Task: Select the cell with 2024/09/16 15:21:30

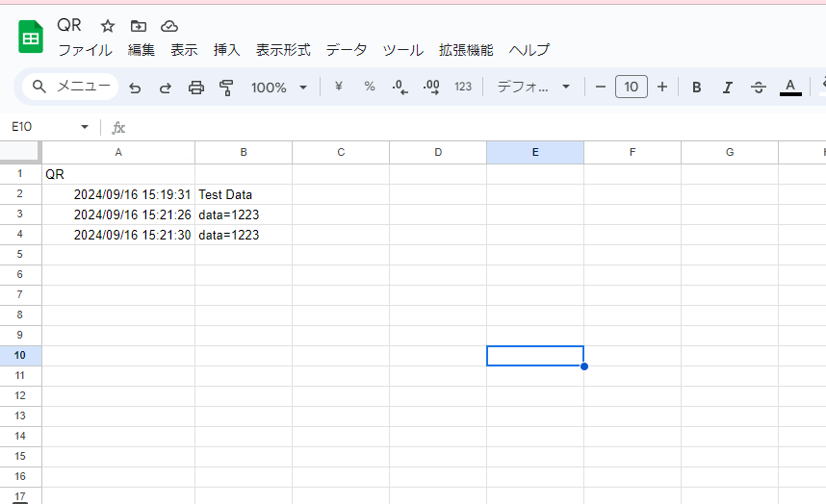Action: click(118, 235)
